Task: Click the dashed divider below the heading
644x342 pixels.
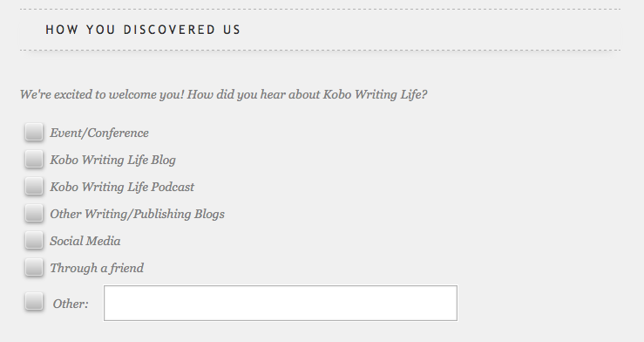Action: (x=321, y=50)
